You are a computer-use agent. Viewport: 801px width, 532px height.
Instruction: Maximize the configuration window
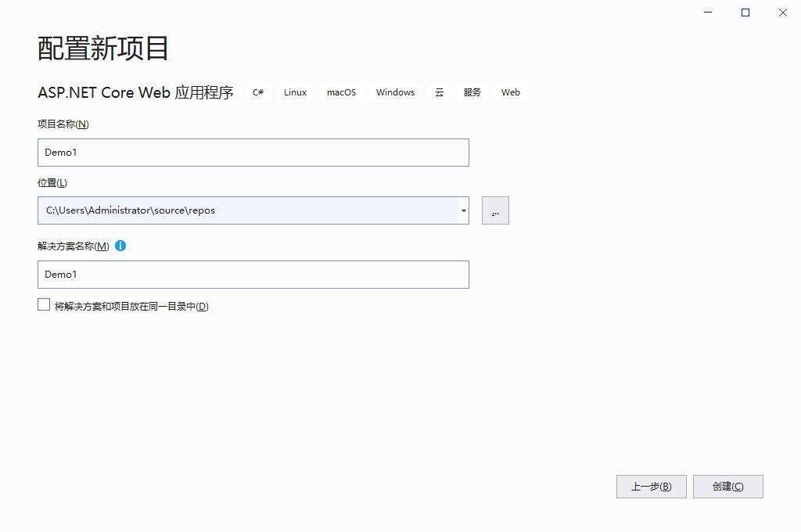pyautogui.click(x=745, y=13)
